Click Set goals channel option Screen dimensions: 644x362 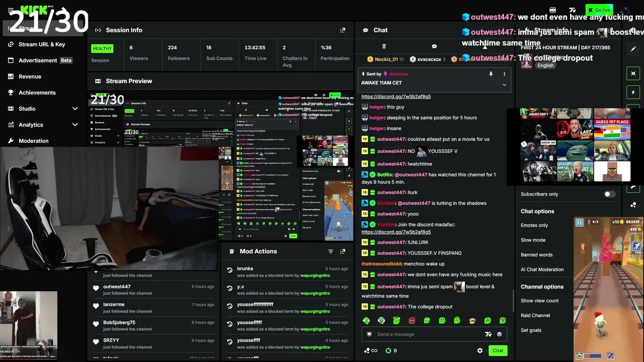(x=531, y=330)
